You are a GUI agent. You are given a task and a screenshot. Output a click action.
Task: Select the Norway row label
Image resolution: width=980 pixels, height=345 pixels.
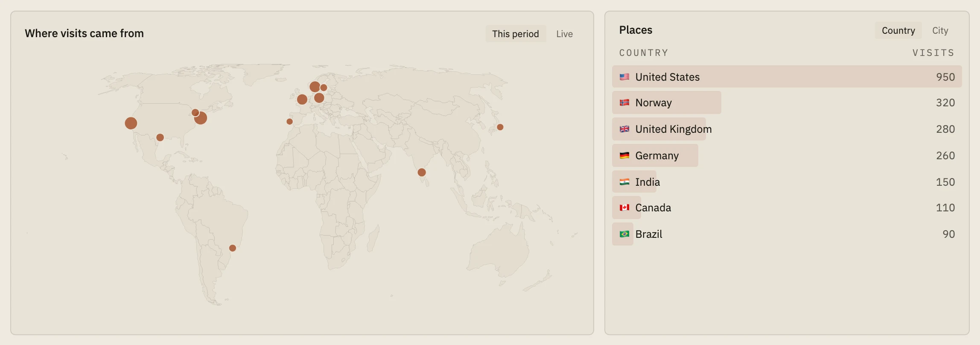point(653,102)
